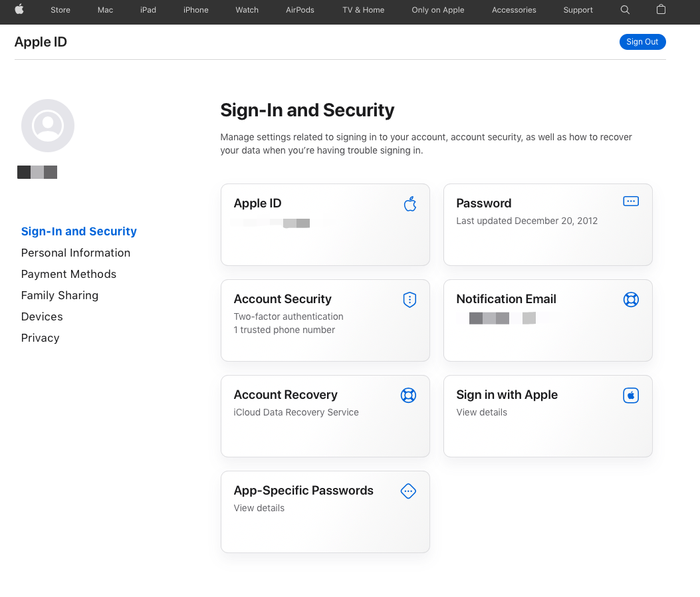Click the Sign in with Apple icon
The image size is (700, 597).
point(631,395)
